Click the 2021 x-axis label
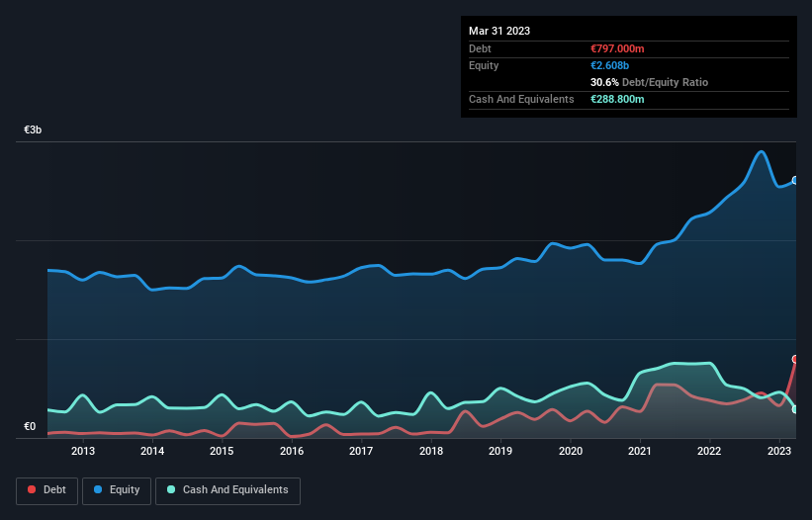This screenshot has width=812, height=520. click(640, 451)
